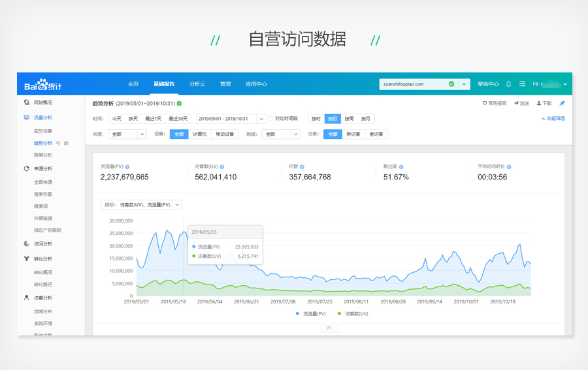Click the zuanshitoupiao.com site field
Screen dimensions: 588x370
click(x=419, y=84)
